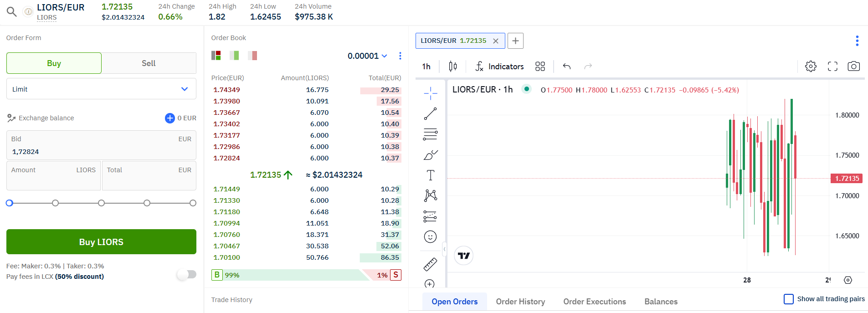Open the Limit order type dropdown
The width and height of the screenshot is (868, 313).
coord(101,89)
